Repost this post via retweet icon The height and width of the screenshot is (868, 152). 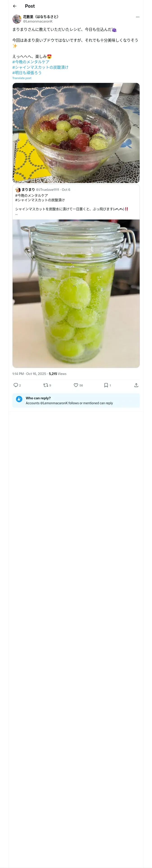tap(46, 385)
